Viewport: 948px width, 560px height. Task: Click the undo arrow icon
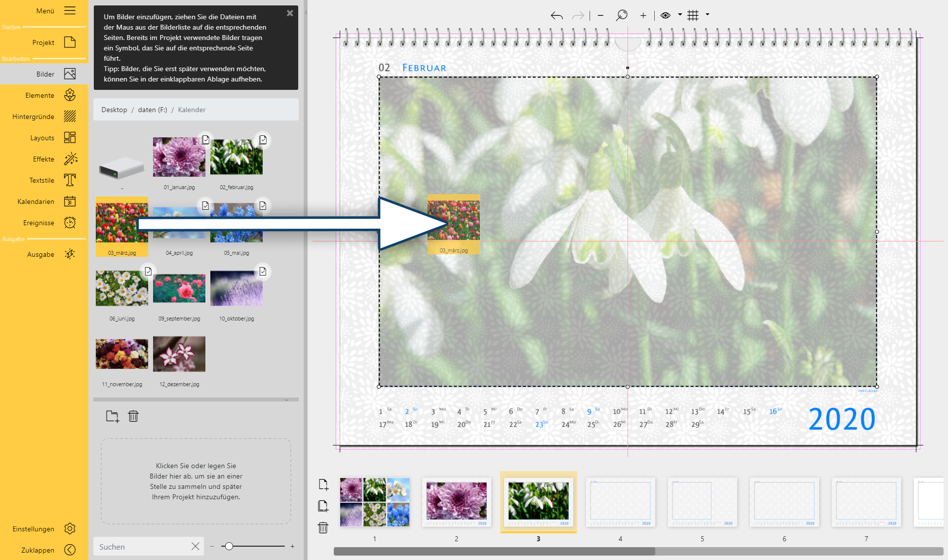[556, 16]
